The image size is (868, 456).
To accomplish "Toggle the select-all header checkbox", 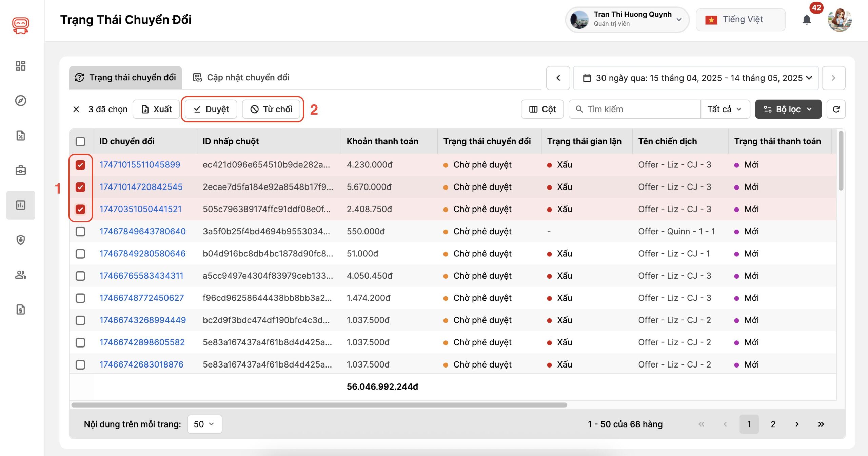I will [x=80, y=141].
